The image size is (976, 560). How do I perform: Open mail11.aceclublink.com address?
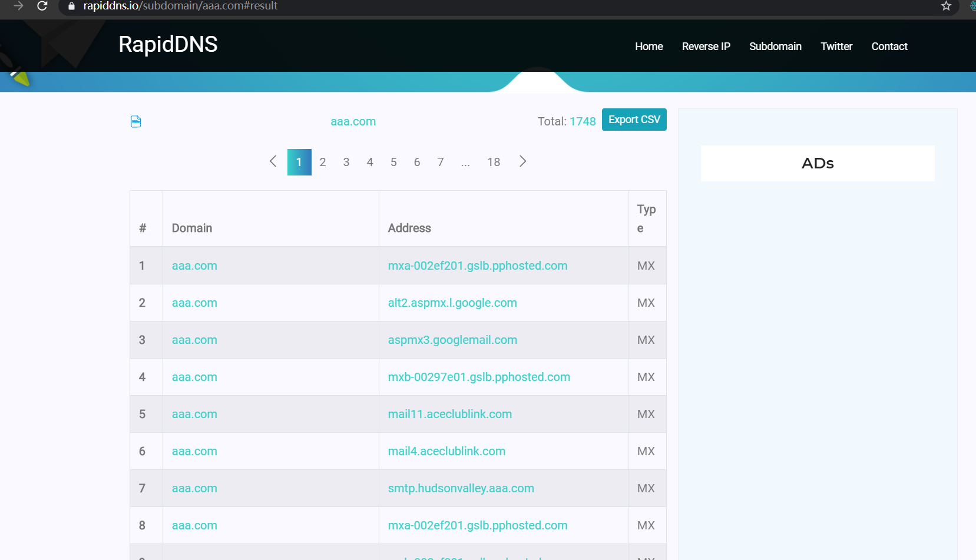tap(450, 414)
